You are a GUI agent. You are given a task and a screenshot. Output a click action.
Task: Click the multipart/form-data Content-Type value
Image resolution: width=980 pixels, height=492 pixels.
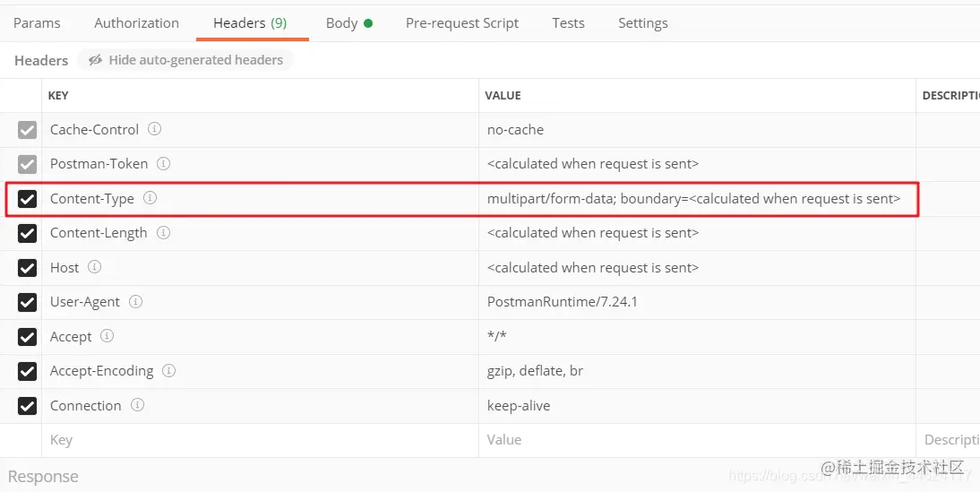693,199
